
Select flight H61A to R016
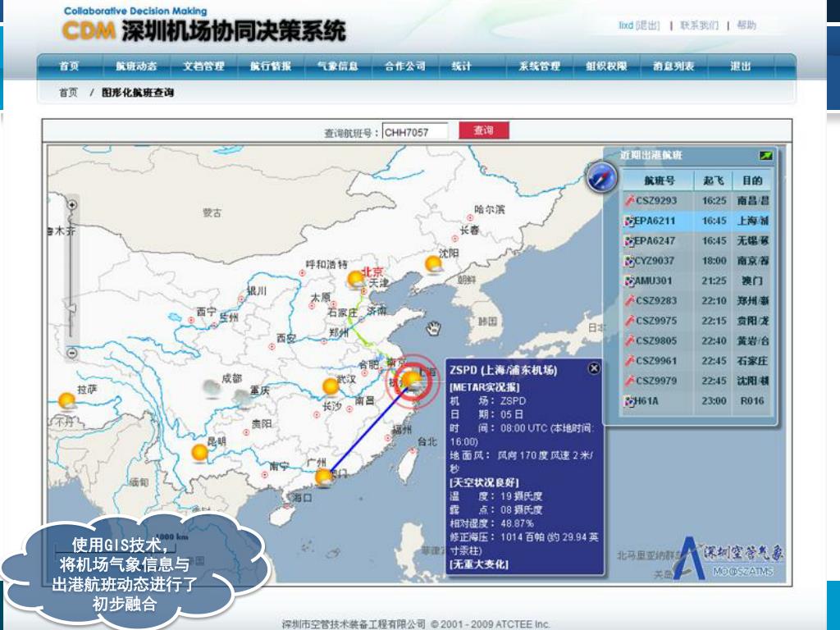point(696,400)
